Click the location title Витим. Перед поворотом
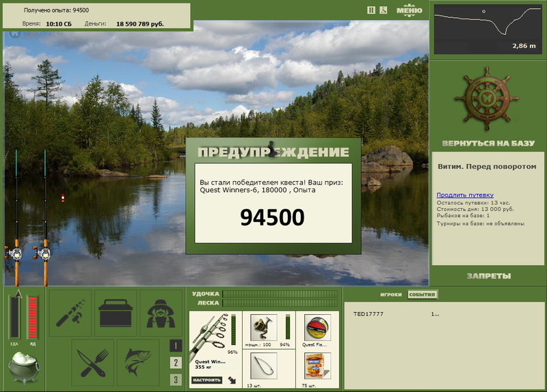This screenshot has height=392, width=547. pyautogui.click(x=487, y=167)
